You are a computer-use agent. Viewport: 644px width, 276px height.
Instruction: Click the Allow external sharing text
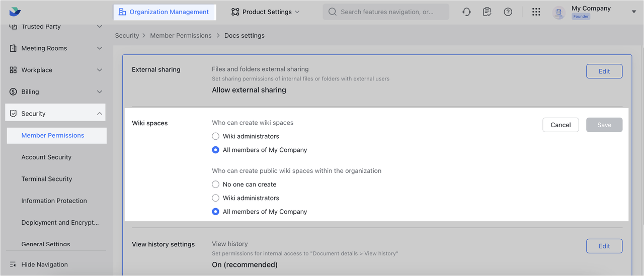point(249,90)
